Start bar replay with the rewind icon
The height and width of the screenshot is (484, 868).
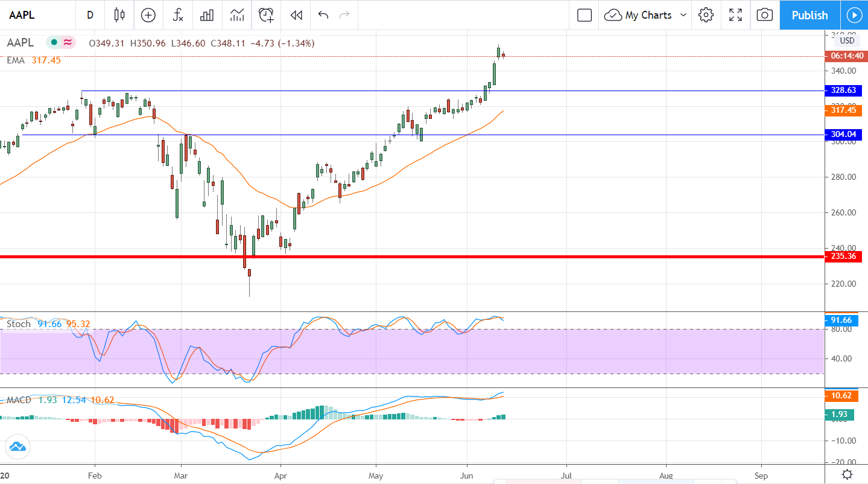[296, 15]
